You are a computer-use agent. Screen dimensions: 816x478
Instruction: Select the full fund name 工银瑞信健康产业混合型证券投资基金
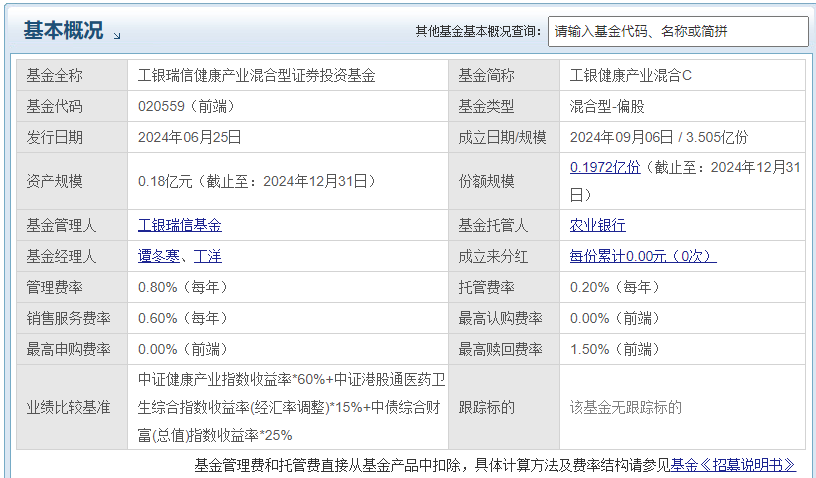[256, 75]
